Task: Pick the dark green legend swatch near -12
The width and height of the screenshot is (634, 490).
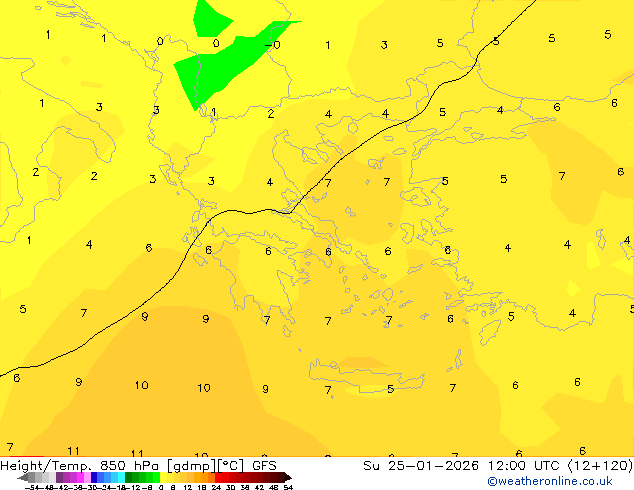Action: tap(128, 477)
